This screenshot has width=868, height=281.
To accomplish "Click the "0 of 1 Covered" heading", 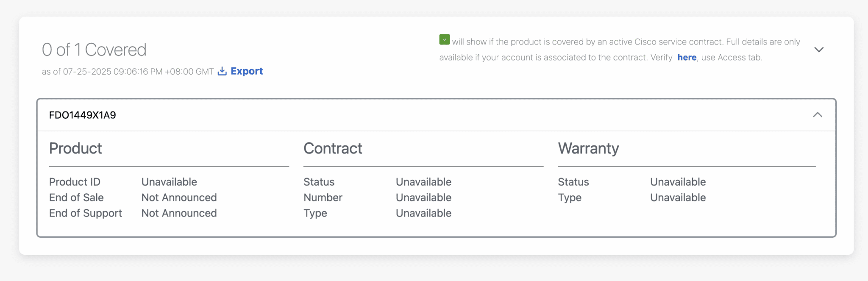I will [94, 50].
